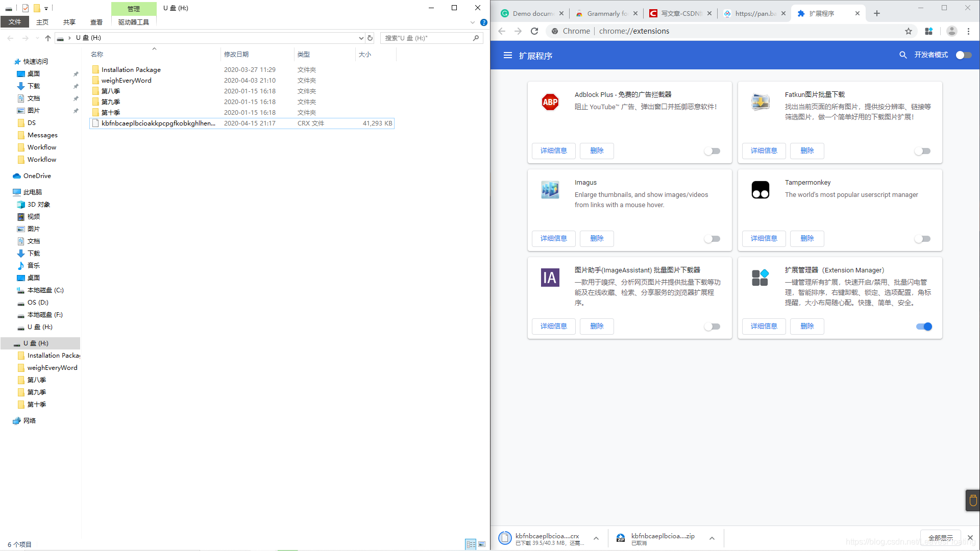Expand the Explorer ribbon chevron
This screenshot has width=980, height=551.
(x=472, y=22)
